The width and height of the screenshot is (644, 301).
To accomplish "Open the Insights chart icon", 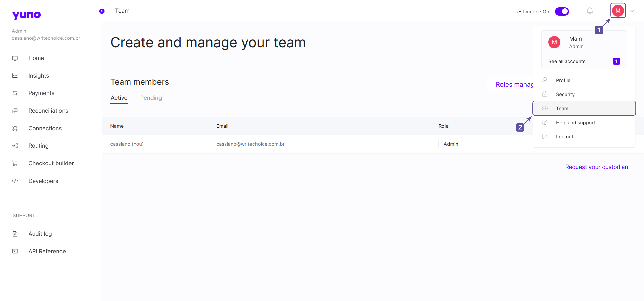I will pos(15,76).
